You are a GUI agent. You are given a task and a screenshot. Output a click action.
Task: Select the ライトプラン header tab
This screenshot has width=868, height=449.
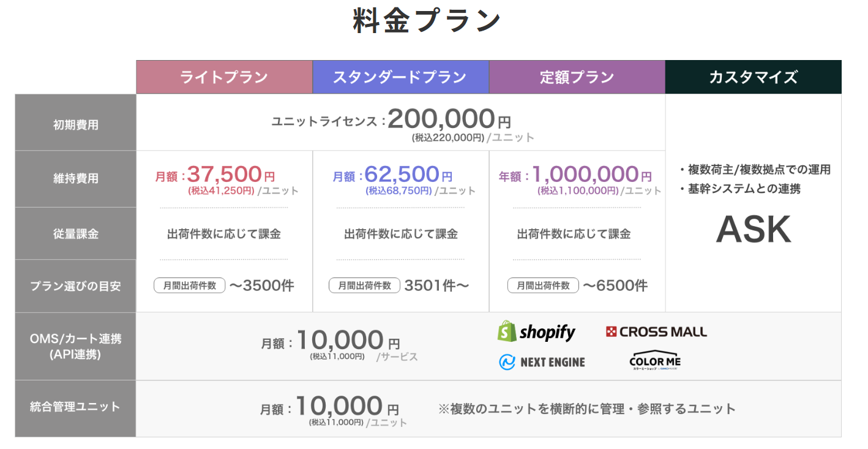tap(224, 77)
